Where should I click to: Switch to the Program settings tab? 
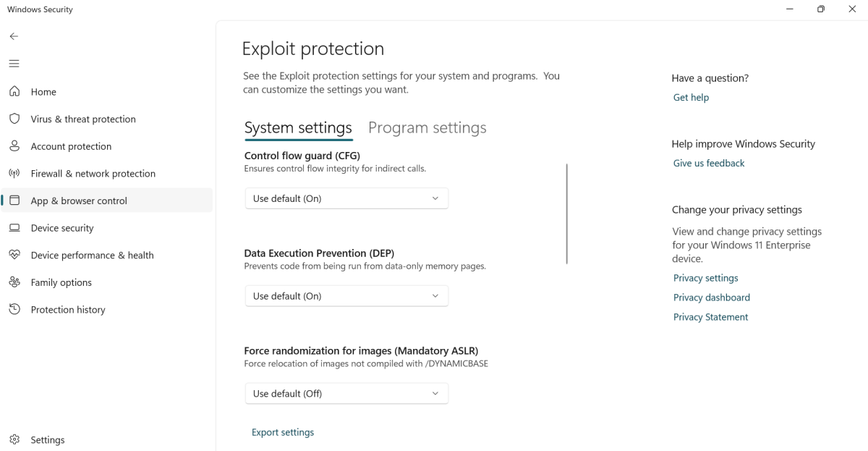point(427,128)
